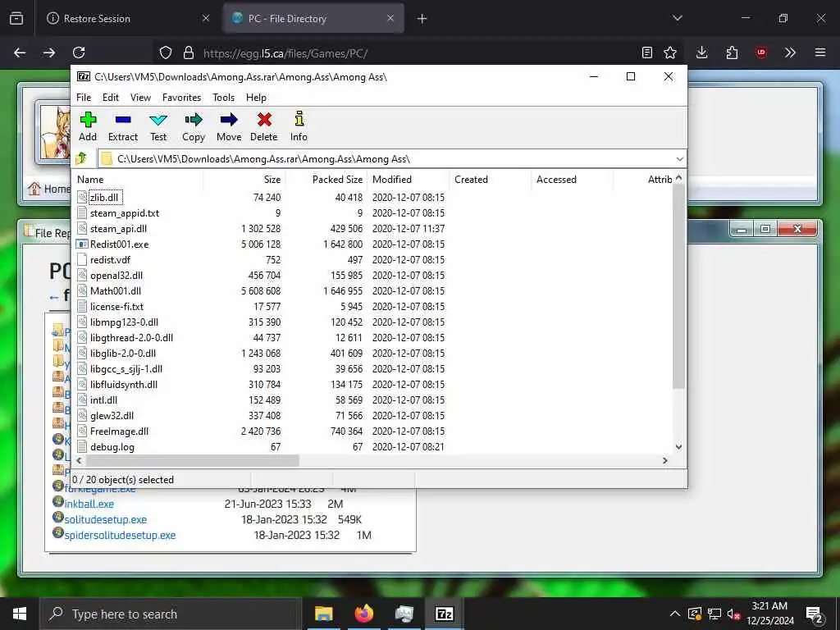Open the Firefox tracking protection shield
The height and width of the screenshot is (630, 840).
(x=166, y=52)
